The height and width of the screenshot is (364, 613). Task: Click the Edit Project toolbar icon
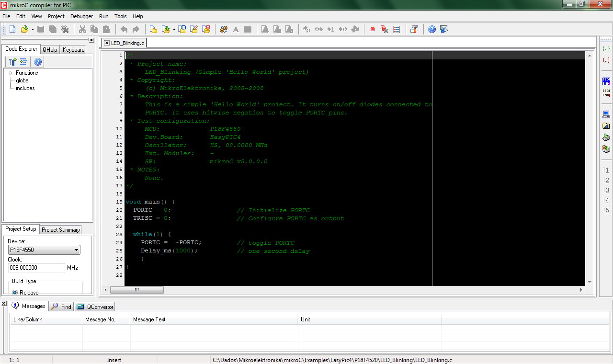point(194,29)
